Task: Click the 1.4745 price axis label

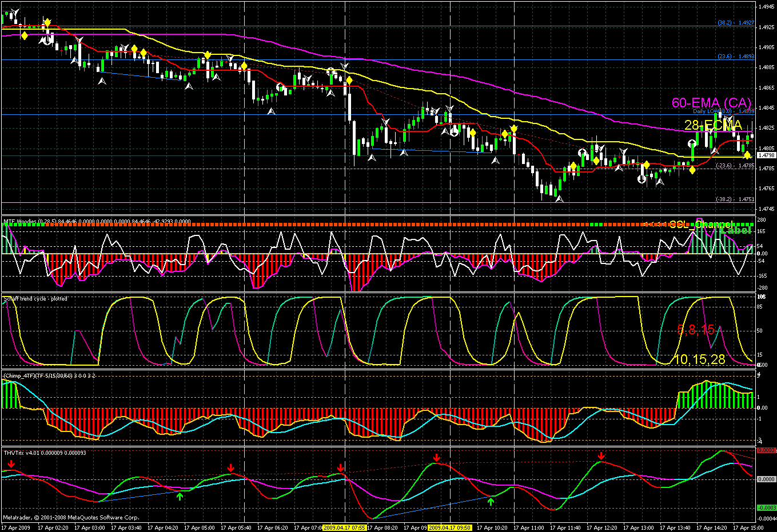Action: point(766,209)
